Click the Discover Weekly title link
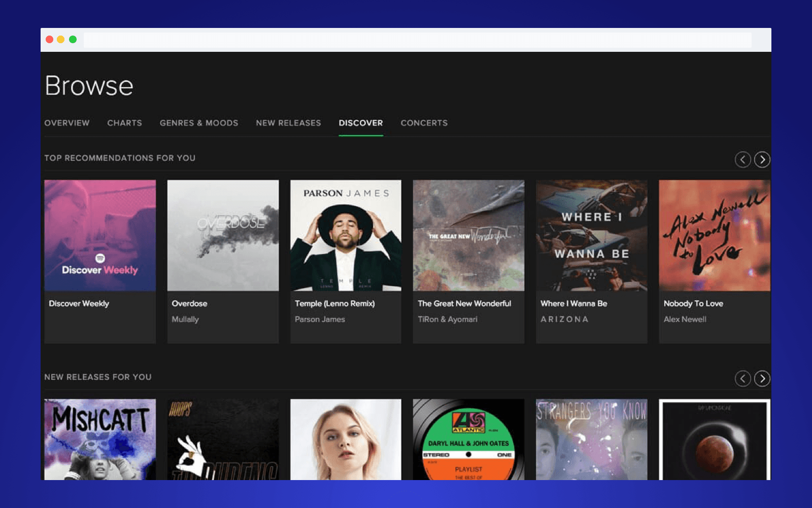 79,303
